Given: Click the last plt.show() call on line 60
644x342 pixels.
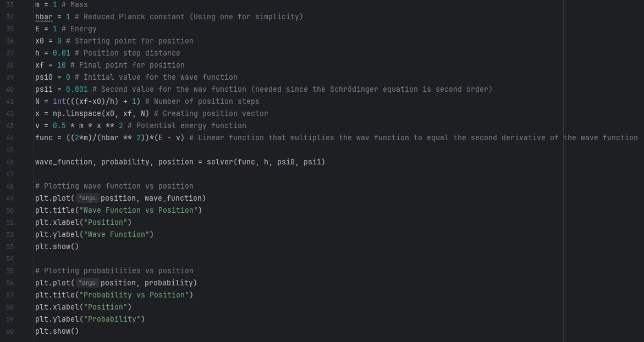Looking at the screenshot, I should point(57,331).
